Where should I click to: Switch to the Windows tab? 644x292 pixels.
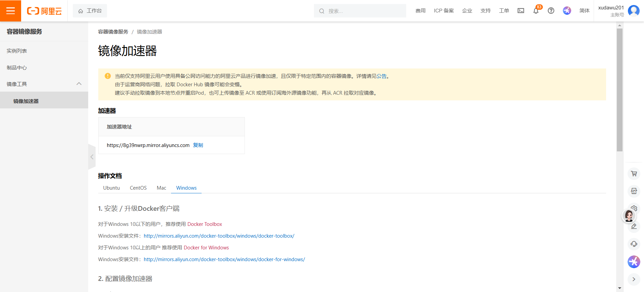186,188
